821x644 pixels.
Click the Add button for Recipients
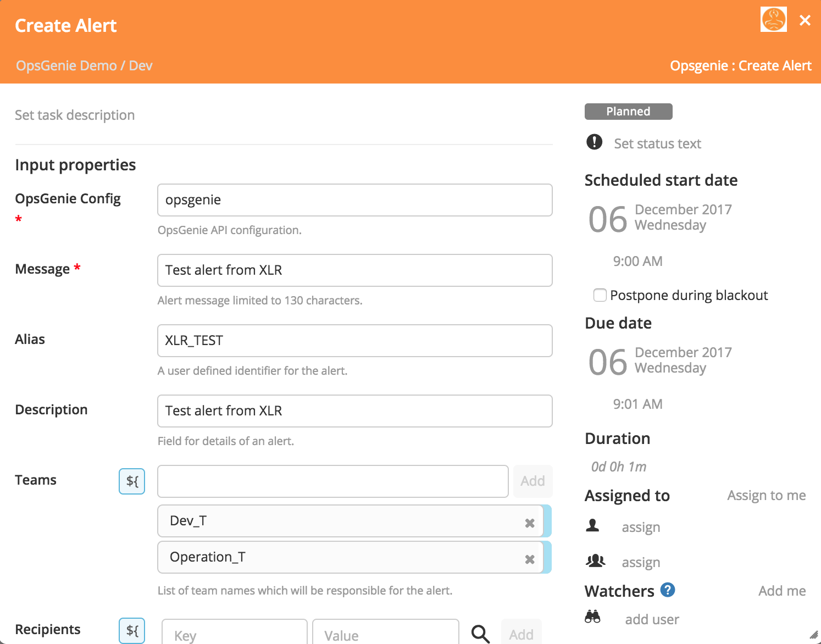[x=521, y=632]
